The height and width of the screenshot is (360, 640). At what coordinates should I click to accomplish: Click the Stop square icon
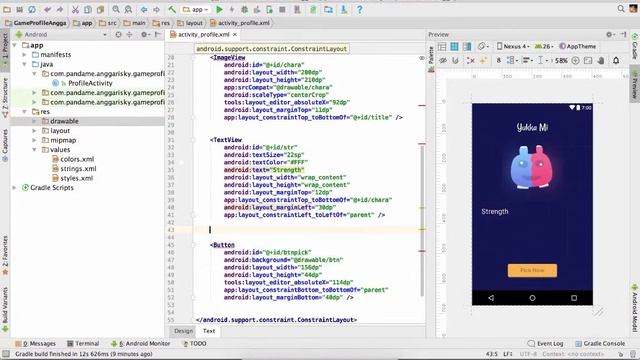tap(282, 9)
